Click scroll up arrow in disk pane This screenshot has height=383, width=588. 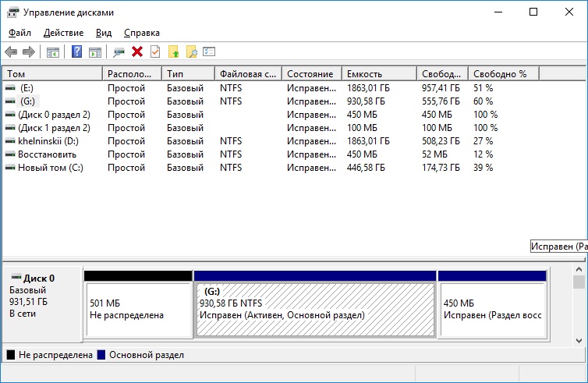579,269
